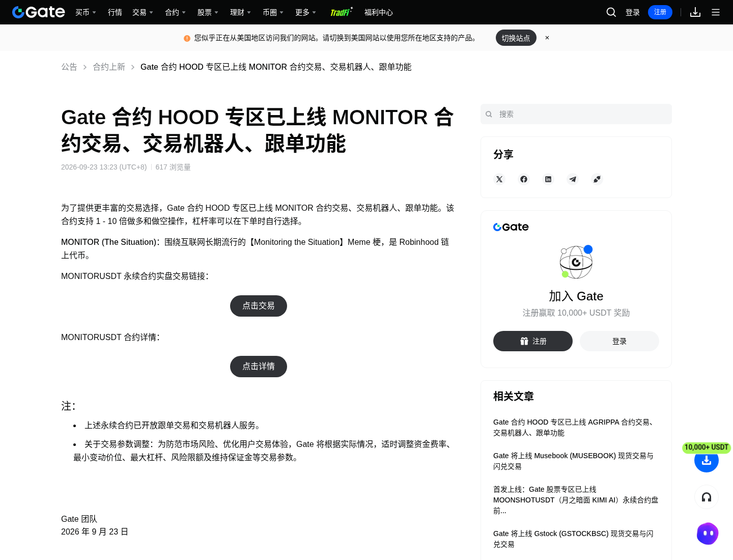The width and height of the screenshot is (733, 560).
Task: Click the 切换站点 button
Action: click(x=516, y=38)
